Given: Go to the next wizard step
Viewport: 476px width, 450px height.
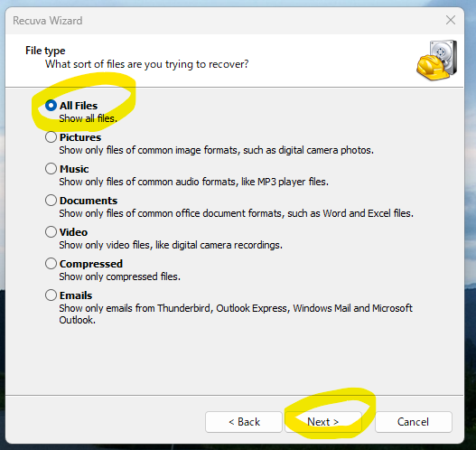Looking at the screenshot, I should 323,422.
